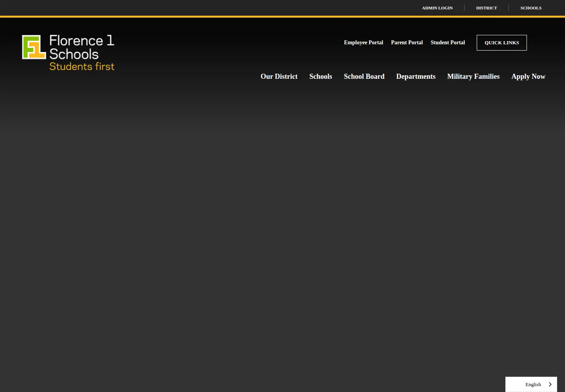This screenshot has height=392, width=565.
Task: Go to the Student Portal
Action: tap(448, 42)
